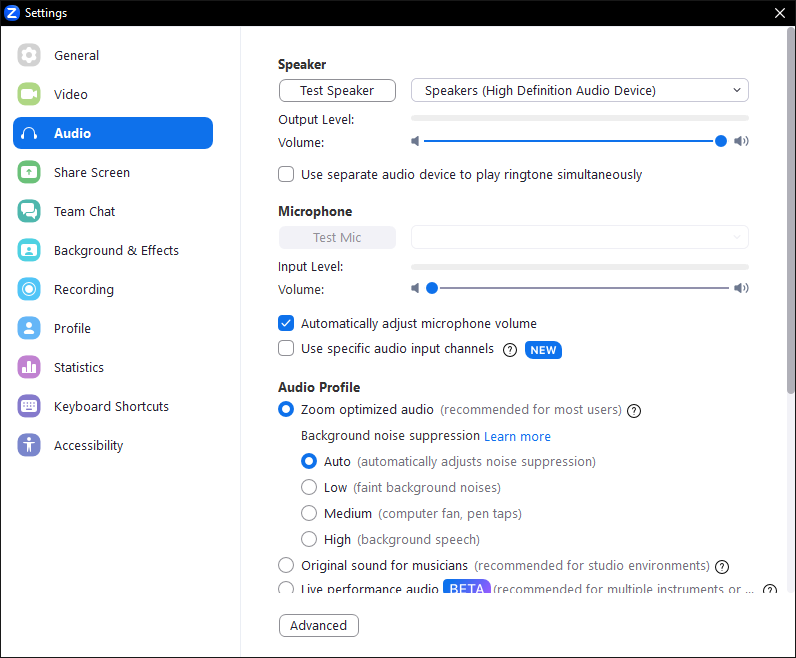Click the Test Mic button
This screenshot has width=796, height=658.
pyautogui.click(x=337, y=237)
